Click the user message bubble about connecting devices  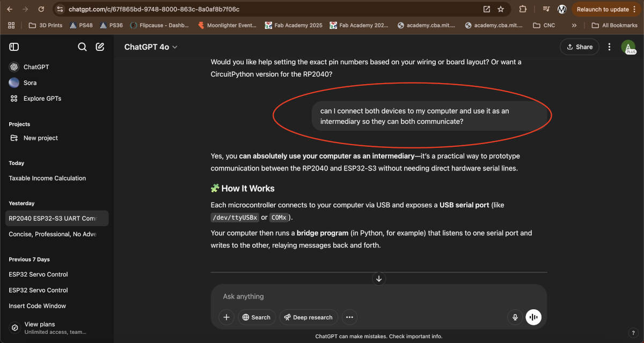(429, 116)
